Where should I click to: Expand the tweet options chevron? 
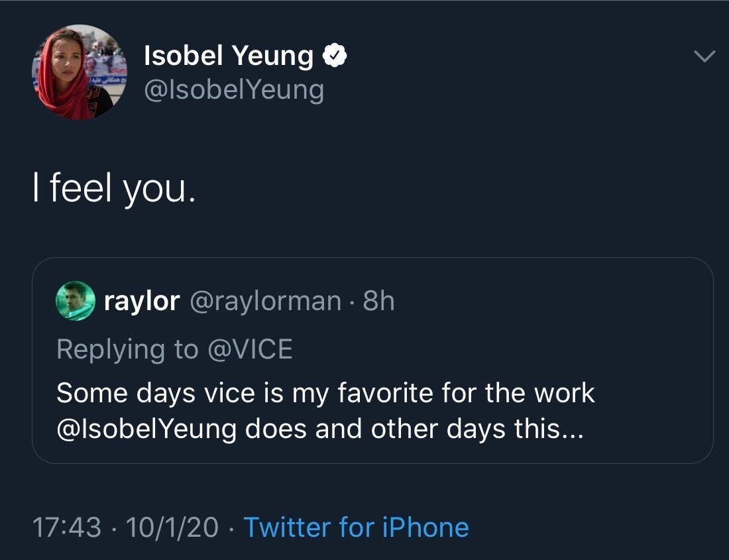tap(704, 58)
